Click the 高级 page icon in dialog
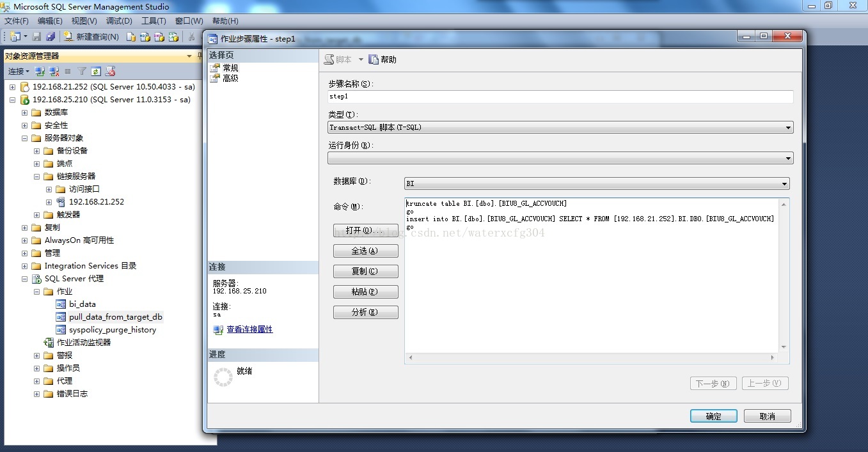 click(215, 78)
